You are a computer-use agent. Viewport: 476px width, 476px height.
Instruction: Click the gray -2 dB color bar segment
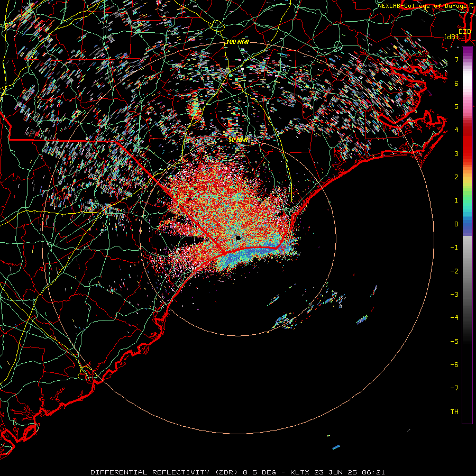pyautogui.click(x=467, y=271)
